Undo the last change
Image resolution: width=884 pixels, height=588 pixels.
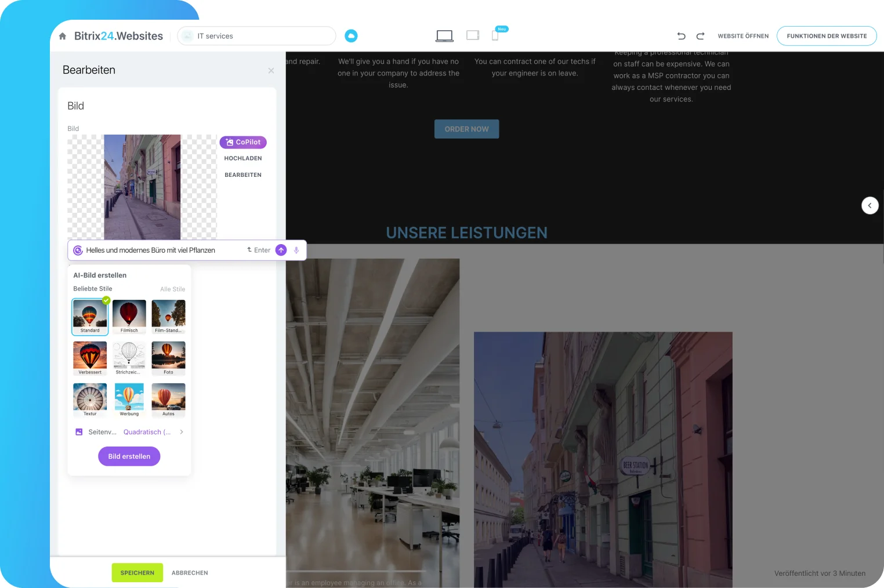(681, 36)
